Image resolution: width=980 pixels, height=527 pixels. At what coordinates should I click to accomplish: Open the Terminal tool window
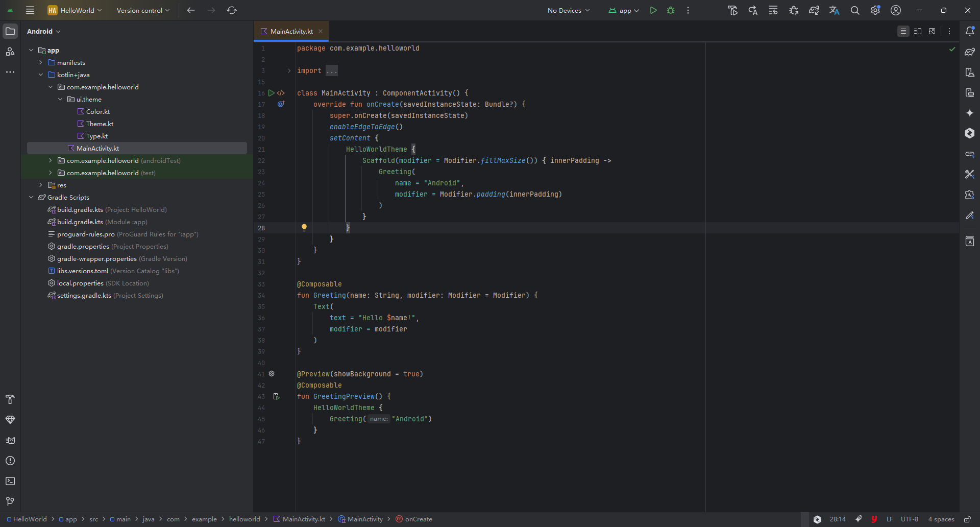pyautogui.click(x=10, y=481)
